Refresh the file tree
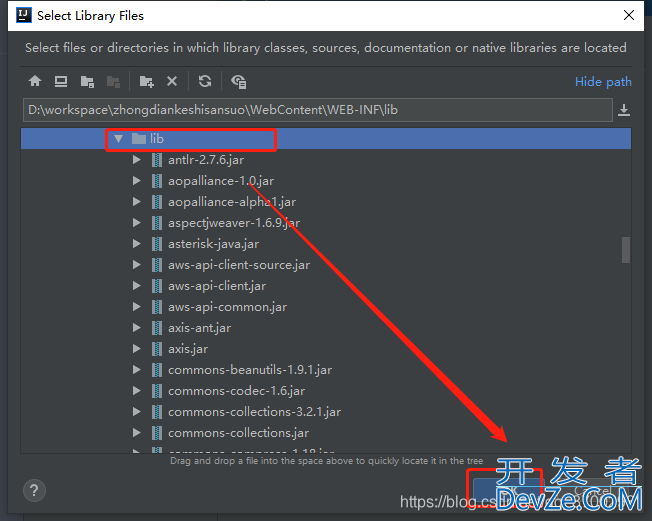The width and height of the screenshot is (652, 521). [205, 81]
